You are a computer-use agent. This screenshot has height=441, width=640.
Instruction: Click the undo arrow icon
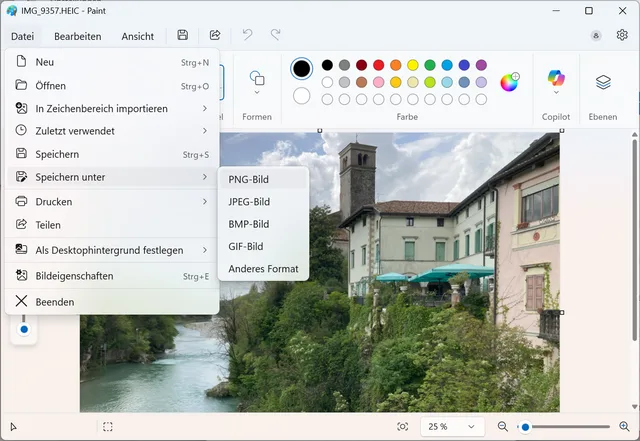[247, 35]
